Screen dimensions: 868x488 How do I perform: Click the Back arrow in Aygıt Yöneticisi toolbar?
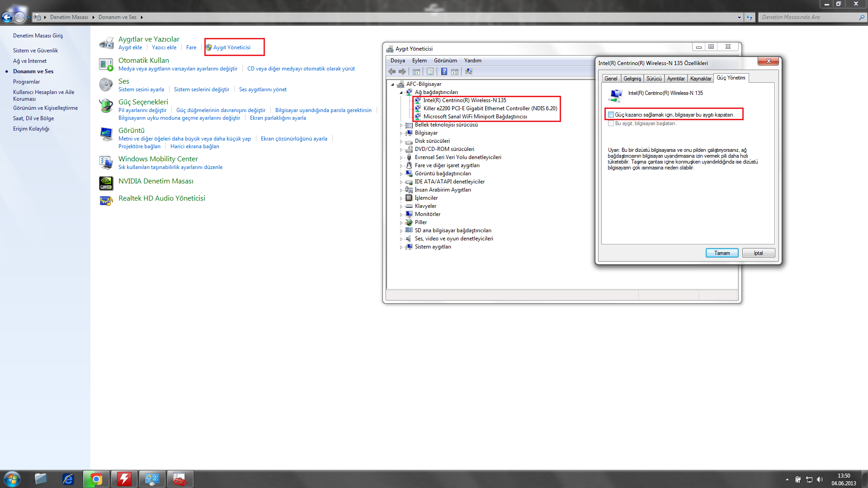(x=392, y=71)
